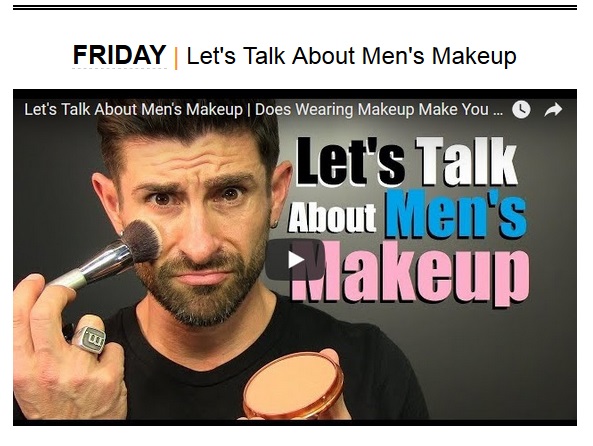The height and width of the screenshot is (446, 593).
Task: Open the Share arrow icon
Action: tap(553, 110)
